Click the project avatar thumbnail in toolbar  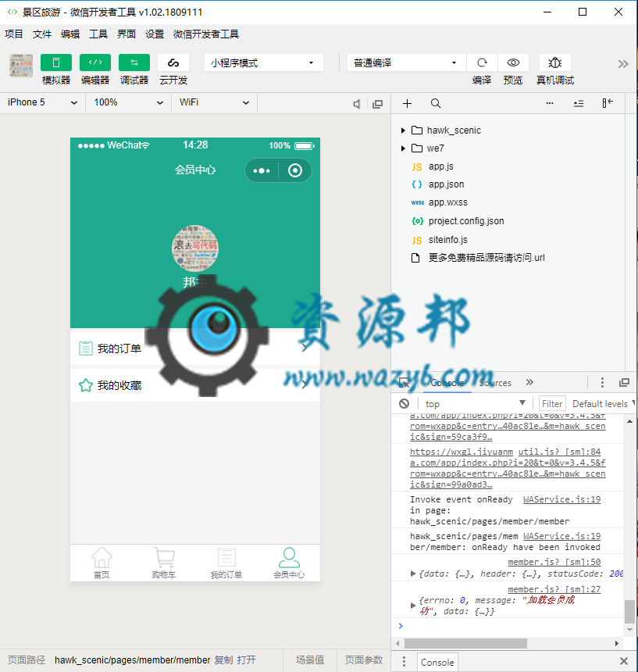(x=21, y=66)
